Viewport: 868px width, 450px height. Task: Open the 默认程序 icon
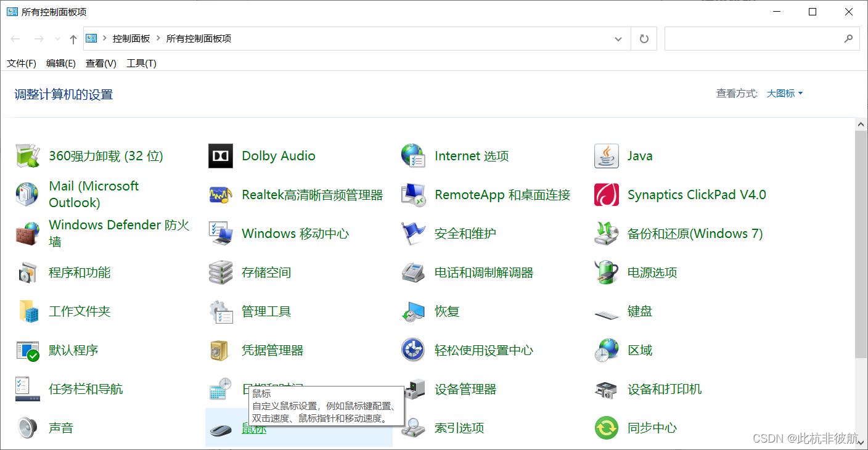click(28, 350)
